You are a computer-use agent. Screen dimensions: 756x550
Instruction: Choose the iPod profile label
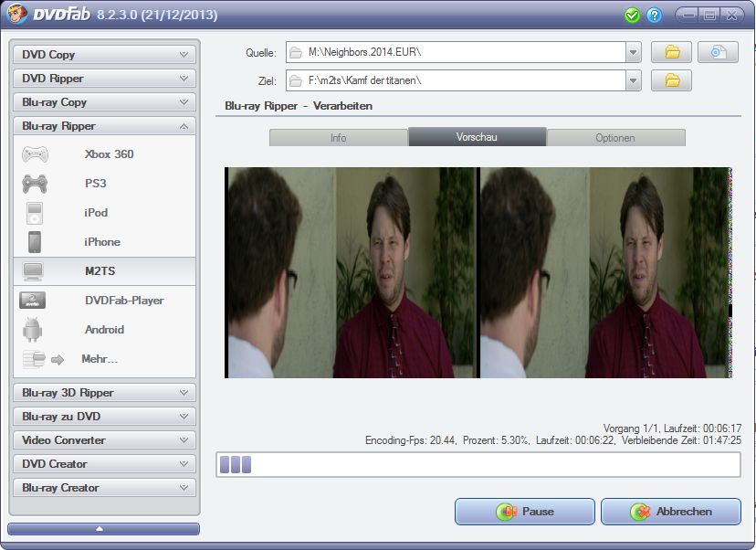pos(96,213)
